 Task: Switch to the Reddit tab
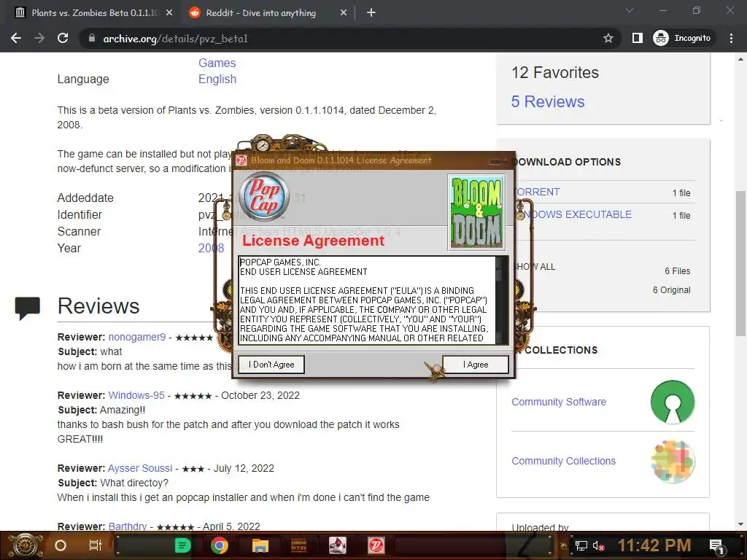[x=261, y=13]
